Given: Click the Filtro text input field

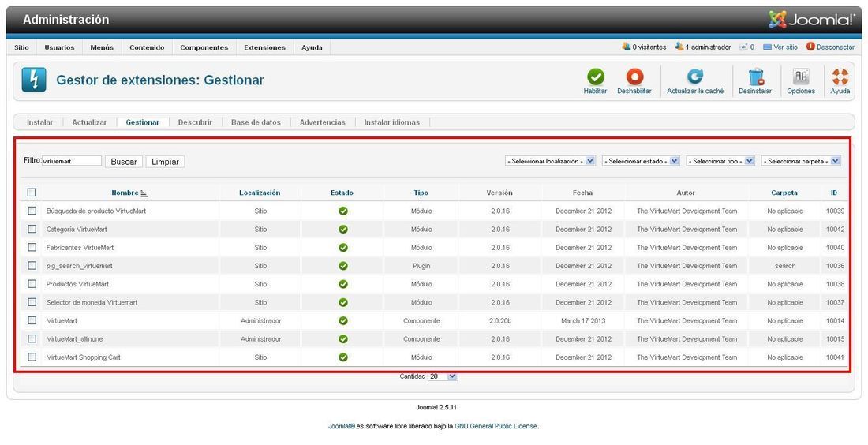Looking at the screenshot, I should 72,161.
